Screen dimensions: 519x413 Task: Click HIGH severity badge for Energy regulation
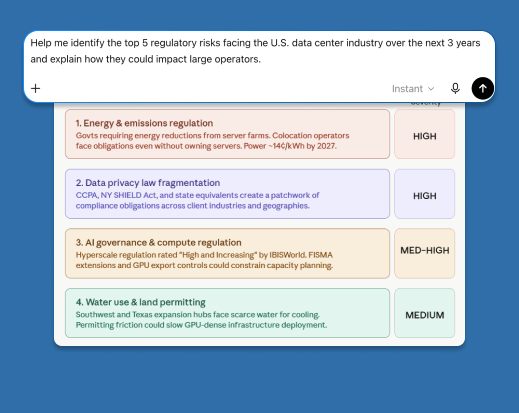coord(425,134)
